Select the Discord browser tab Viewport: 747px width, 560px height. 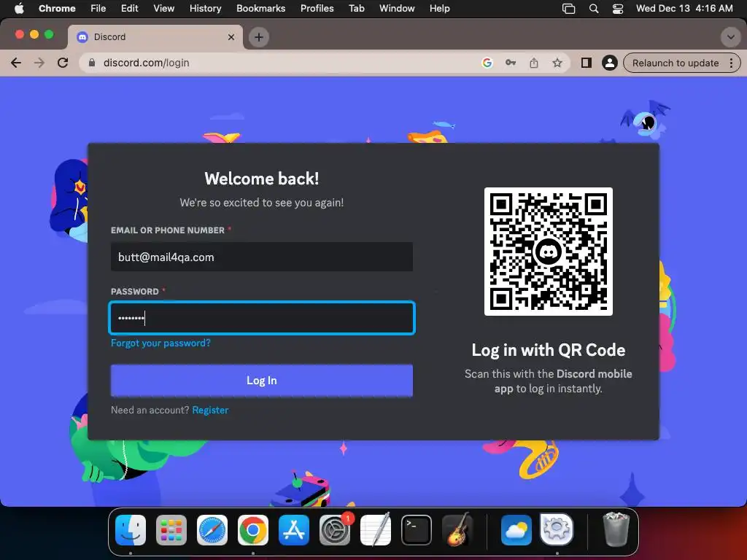pyautogui.click(x=155, y=37)
